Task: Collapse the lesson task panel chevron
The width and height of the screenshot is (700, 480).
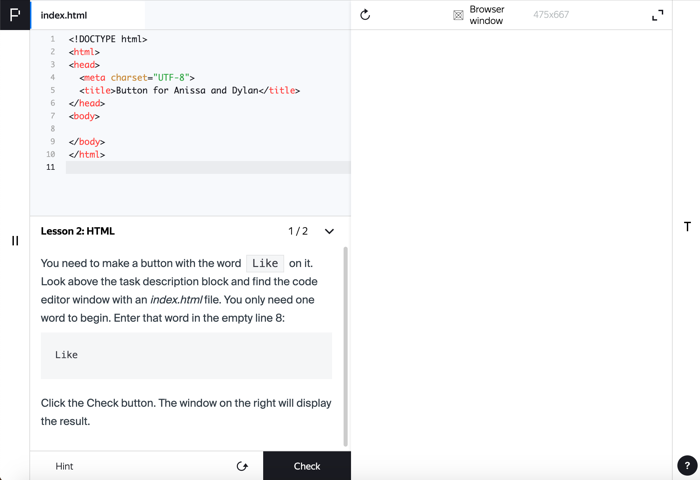Action: click(x=329, y=231)
